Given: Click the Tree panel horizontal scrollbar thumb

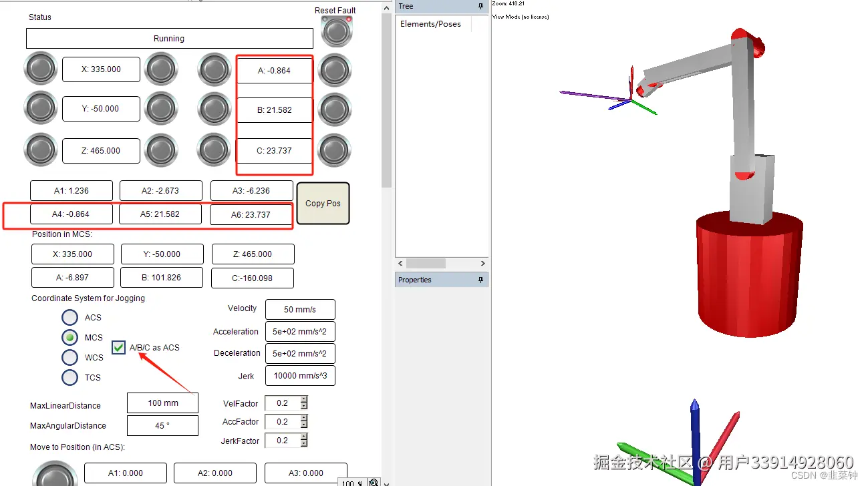Looking at the screenshot, I should [x=426, y=263].
